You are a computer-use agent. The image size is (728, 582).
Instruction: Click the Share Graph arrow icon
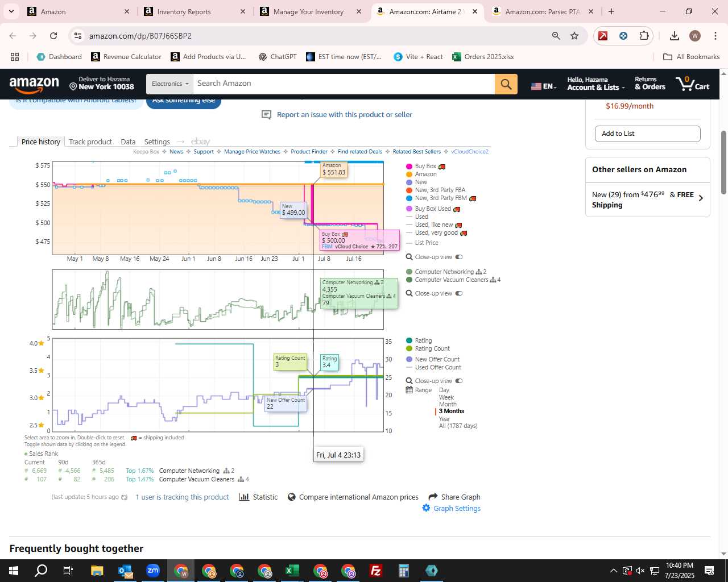[x=433, y=496]
